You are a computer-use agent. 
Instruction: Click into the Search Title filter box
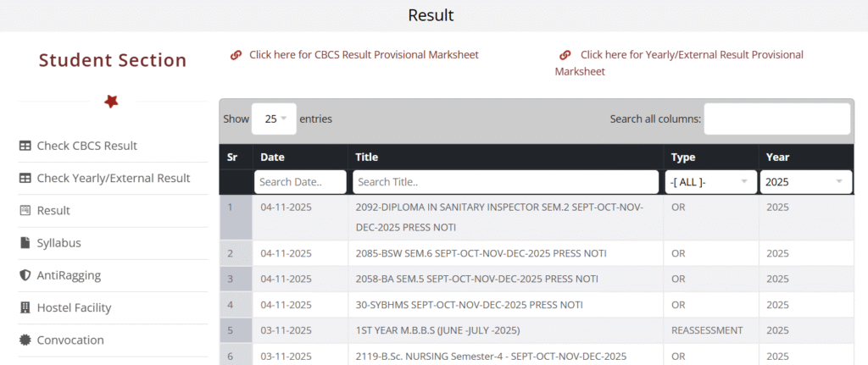(505, 182)
